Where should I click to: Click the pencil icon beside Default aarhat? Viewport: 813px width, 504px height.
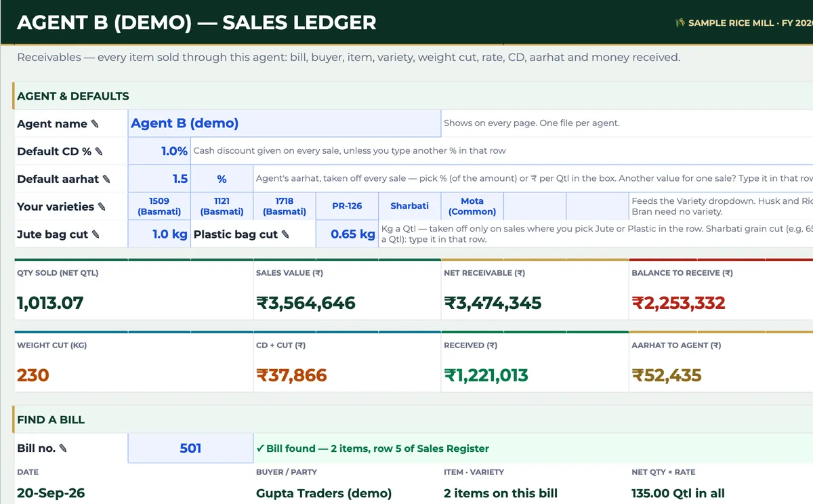(106, 180)
